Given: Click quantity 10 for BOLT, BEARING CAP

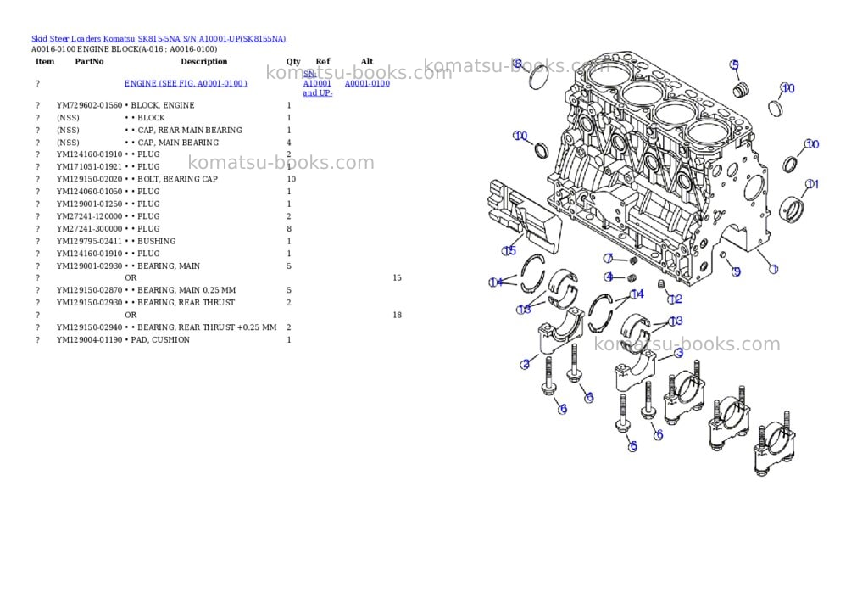Looking at the screenshot, I should 292,179.
